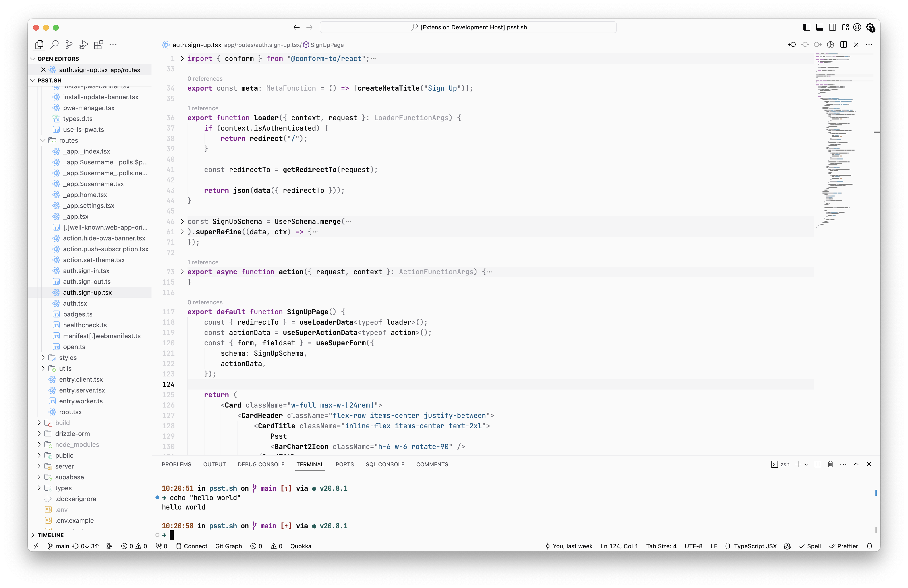Open the Search view in activity bar
This screenshot has width=908, height=588.
coord(55,45)
